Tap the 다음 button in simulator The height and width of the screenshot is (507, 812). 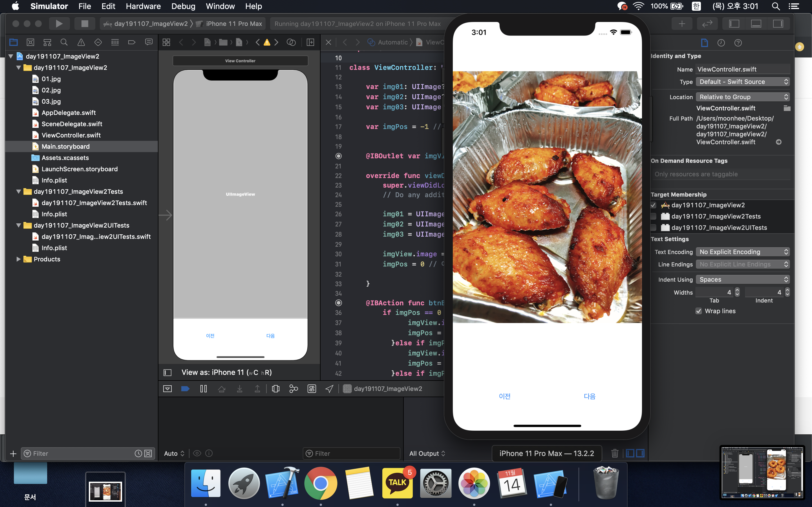tap(590, 396)
